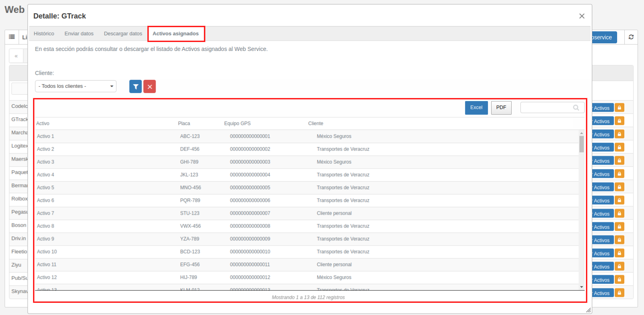Click GPS value 000000000000009
This screenshot has width=644, height=315.
[x=250, y=239]
